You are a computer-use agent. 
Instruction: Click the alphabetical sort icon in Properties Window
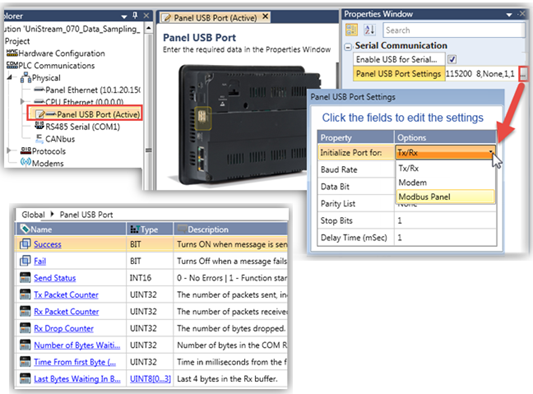(x=369, y=30)
